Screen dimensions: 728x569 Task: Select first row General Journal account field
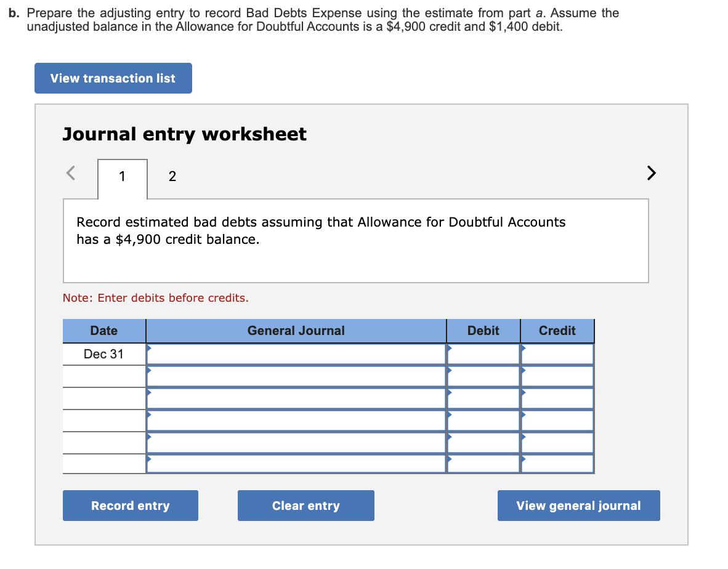pos(296,354)
